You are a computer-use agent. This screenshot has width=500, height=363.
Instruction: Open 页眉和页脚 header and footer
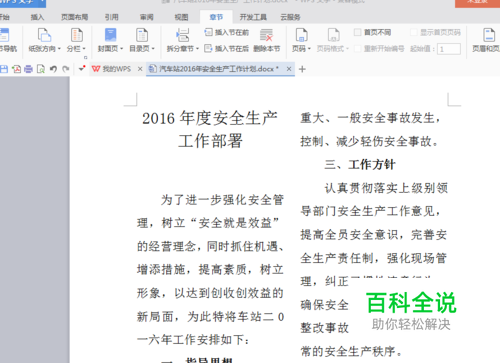(x=487, y=40)
